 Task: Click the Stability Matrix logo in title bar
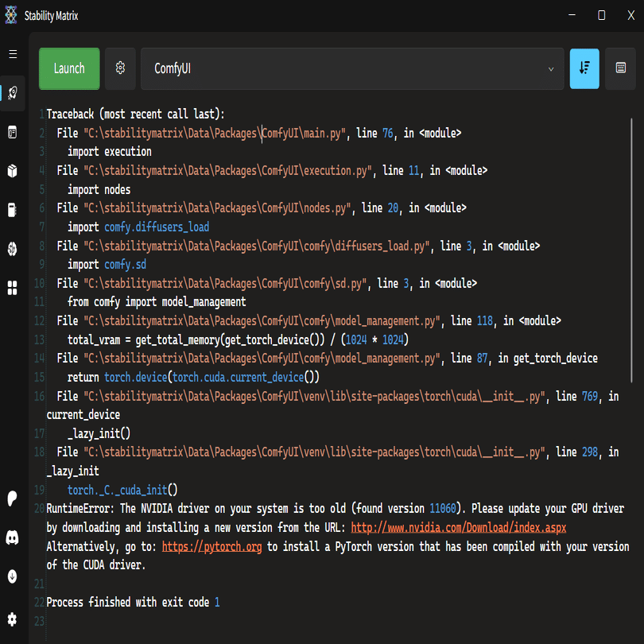pos(11,15)
